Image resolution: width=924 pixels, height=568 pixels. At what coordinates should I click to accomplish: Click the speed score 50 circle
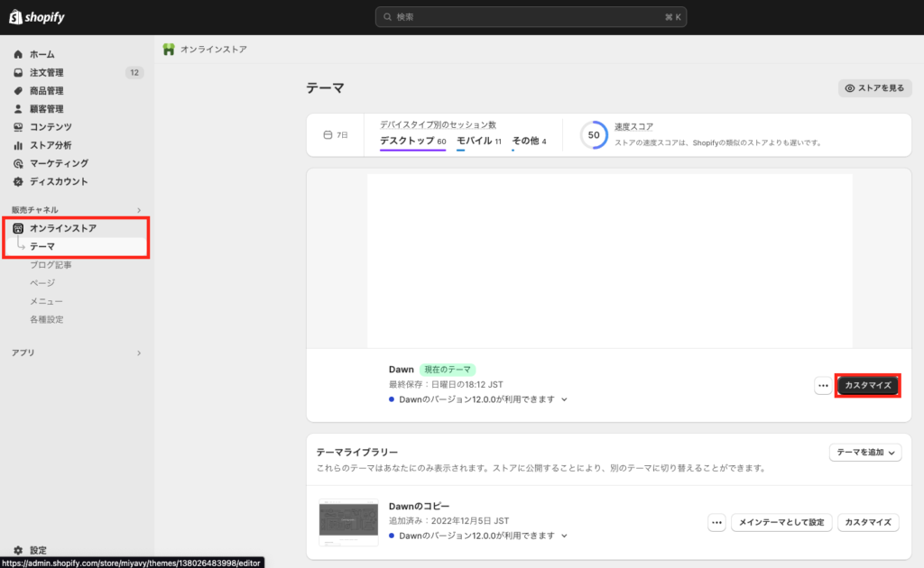[x=594, y=135]
